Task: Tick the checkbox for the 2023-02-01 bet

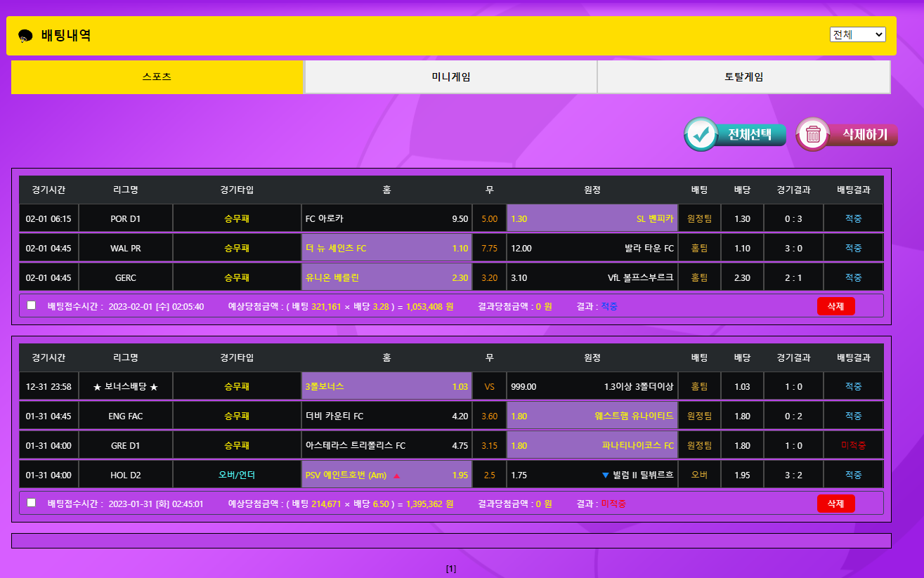Action: pos(31,306)
